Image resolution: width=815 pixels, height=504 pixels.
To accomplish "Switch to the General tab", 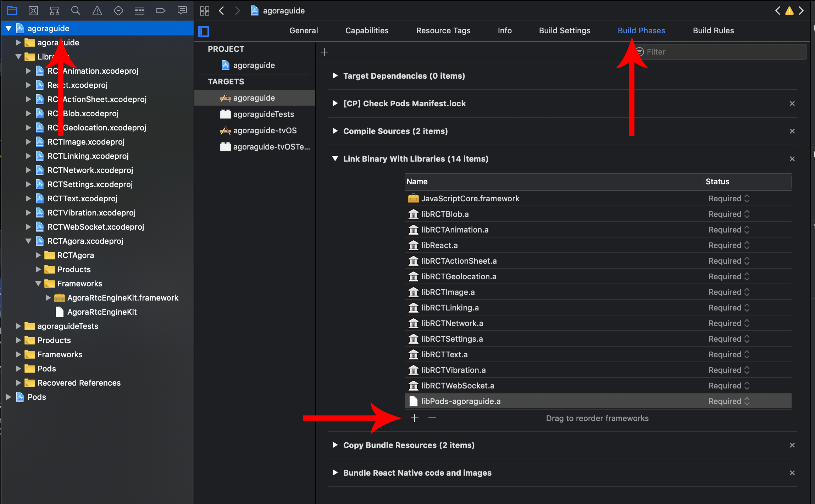I will pyautogui.click(x=304, y=30).
